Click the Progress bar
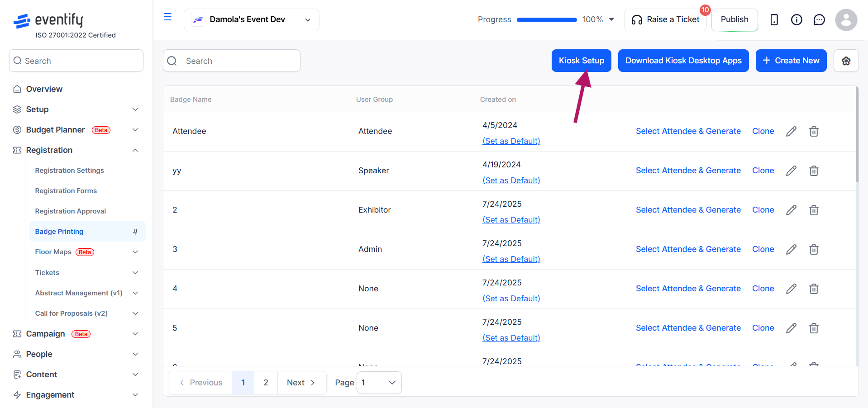The image size is (868, 408). tap(547, 20)
